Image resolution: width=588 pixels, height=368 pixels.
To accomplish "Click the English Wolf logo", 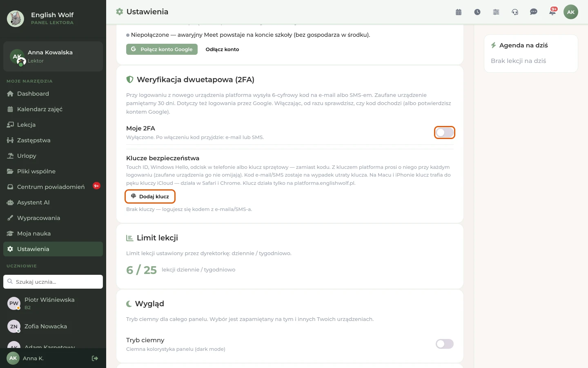I will [16, 19].
